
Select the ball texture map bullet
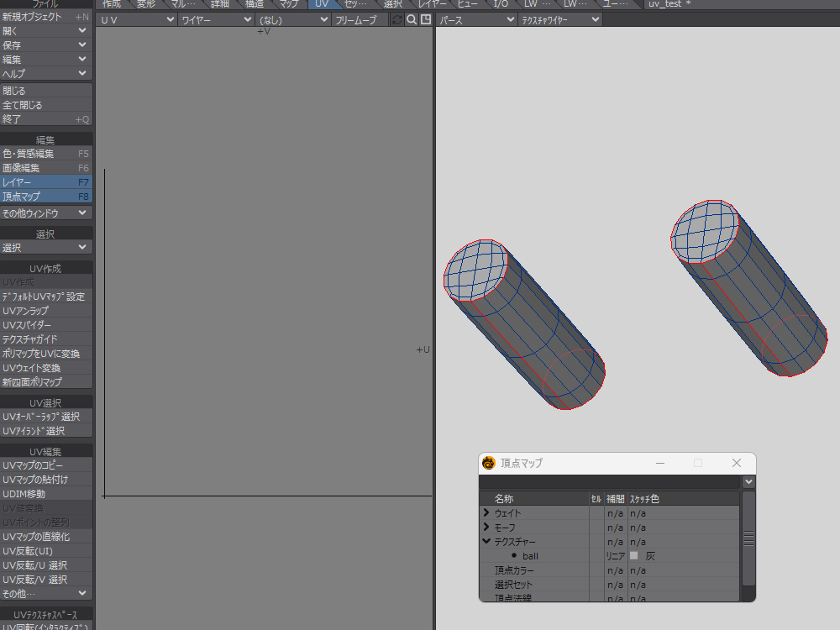click(513, 556)
